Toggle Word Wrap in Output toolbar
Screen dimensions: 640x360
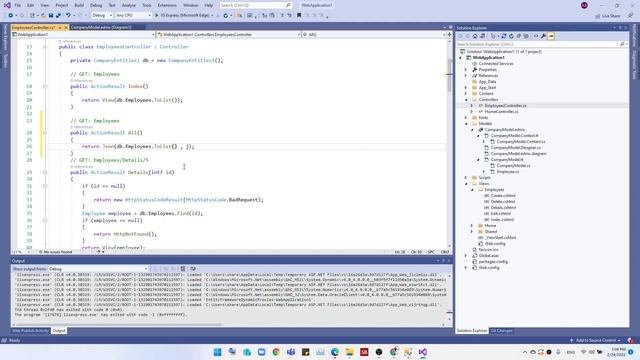point(193,269)
